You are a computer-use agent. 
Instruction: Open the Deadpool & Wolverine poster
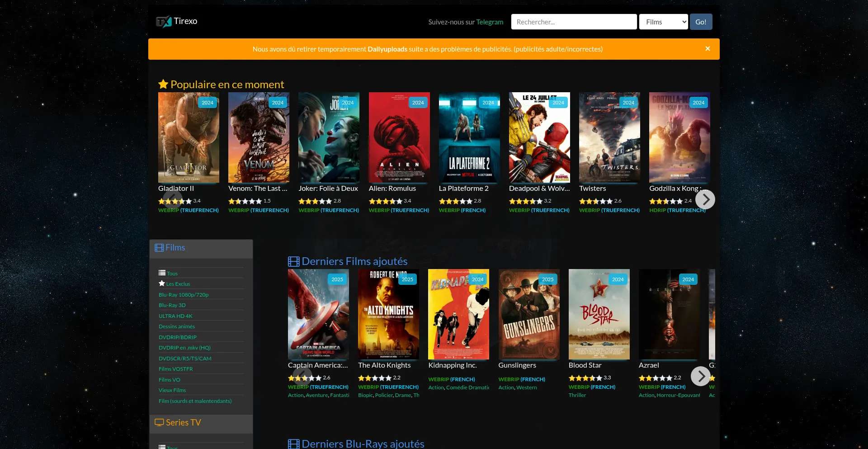click(x=539, y=137)
